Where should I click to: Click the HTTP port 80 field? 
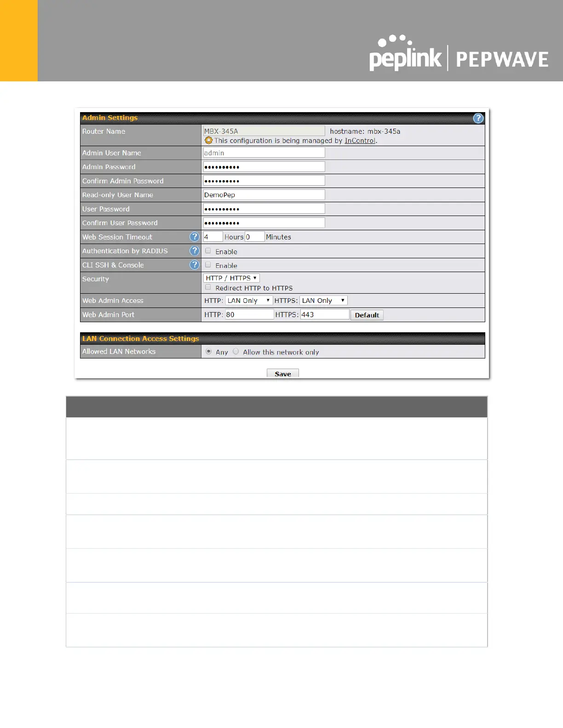tap(249, 314)
